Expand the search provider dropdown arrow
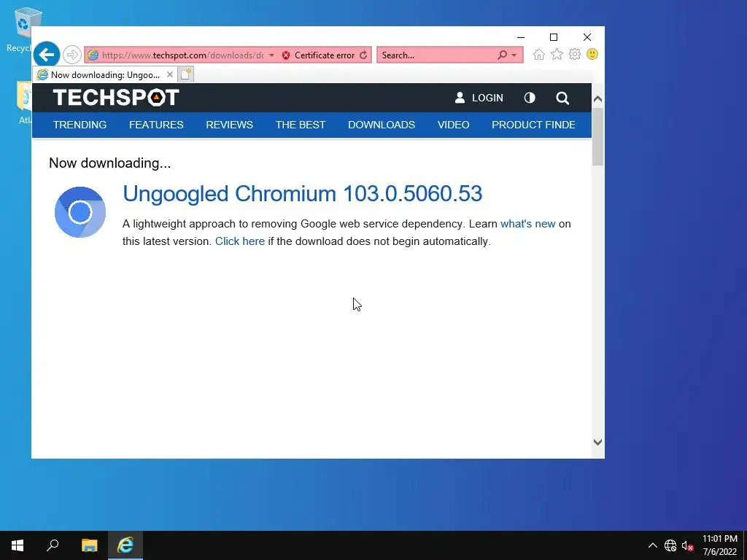Image resolution: width=747 pixels, height=560 pixels. pos(514,55)
